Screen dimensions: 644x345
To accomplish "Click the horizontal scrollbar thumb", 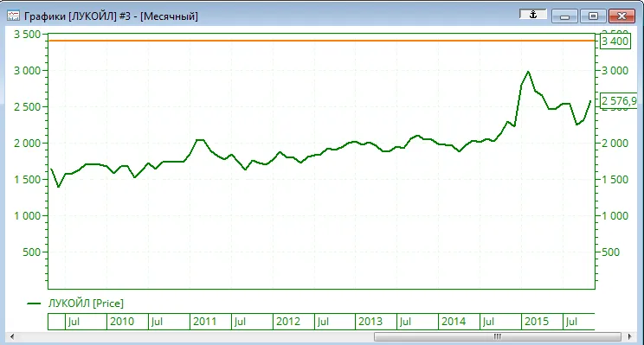I will click(x=498, y=337).
